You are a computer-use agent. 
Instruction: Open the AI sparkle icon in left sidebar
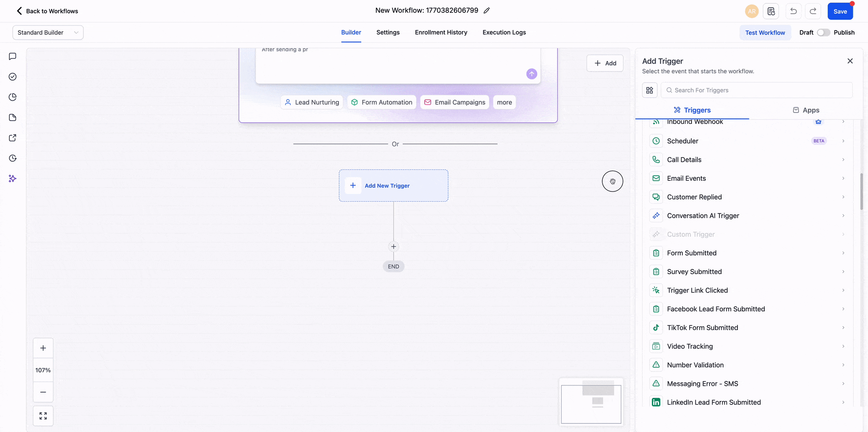tap(13, 179)
